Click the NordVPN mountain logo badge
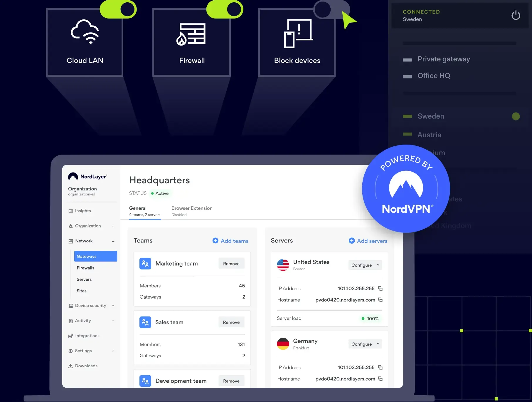Screen dimensions: 532x402 click(406, 189)
